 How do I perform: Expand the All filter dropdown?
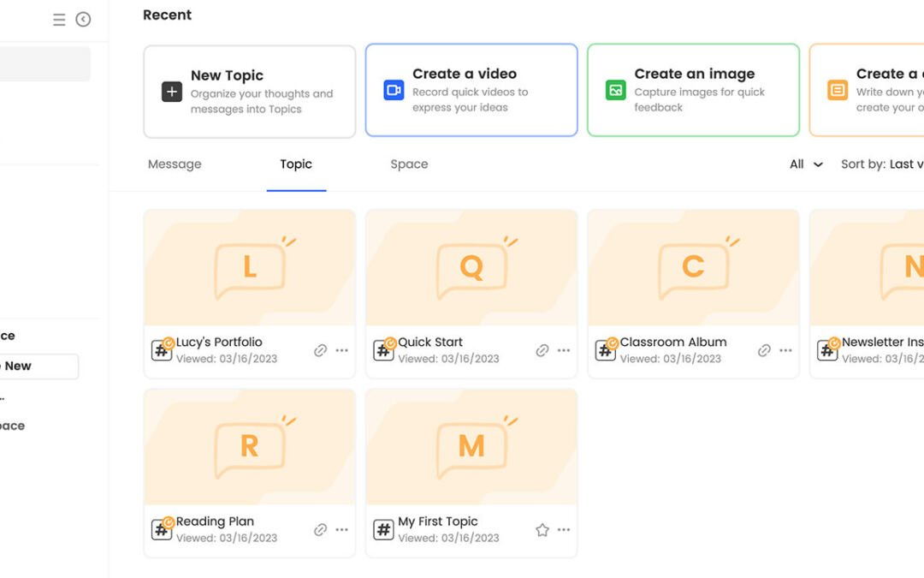pos(806,164)
